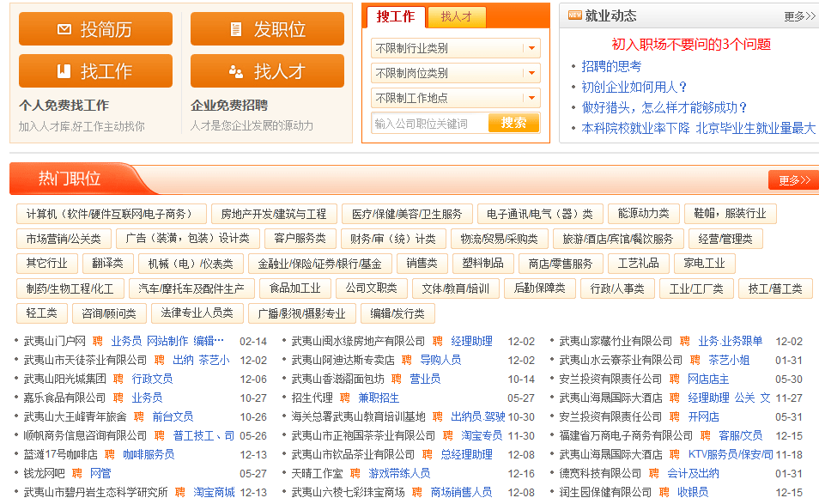819x504 pixels.
Task: Select category 医疗/保健/美容/卫生服务
Action: (x=407, y=214)
